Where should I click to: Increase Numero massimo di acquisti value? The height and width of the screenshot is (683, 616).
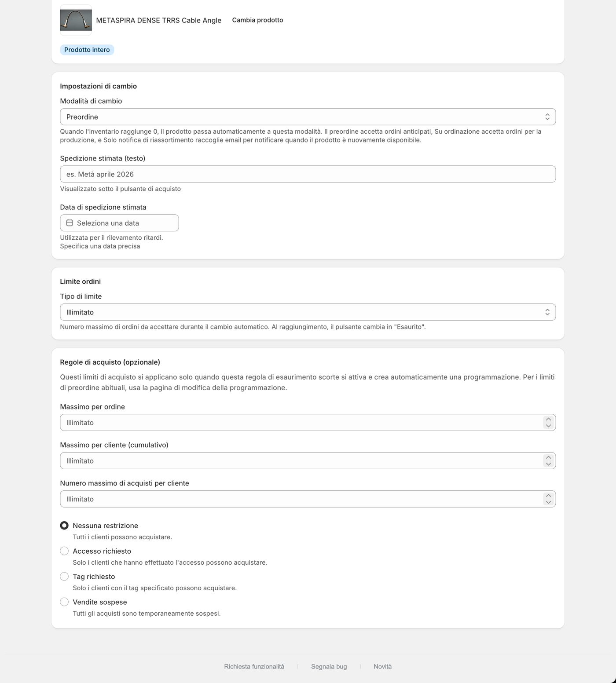(548, 496)
